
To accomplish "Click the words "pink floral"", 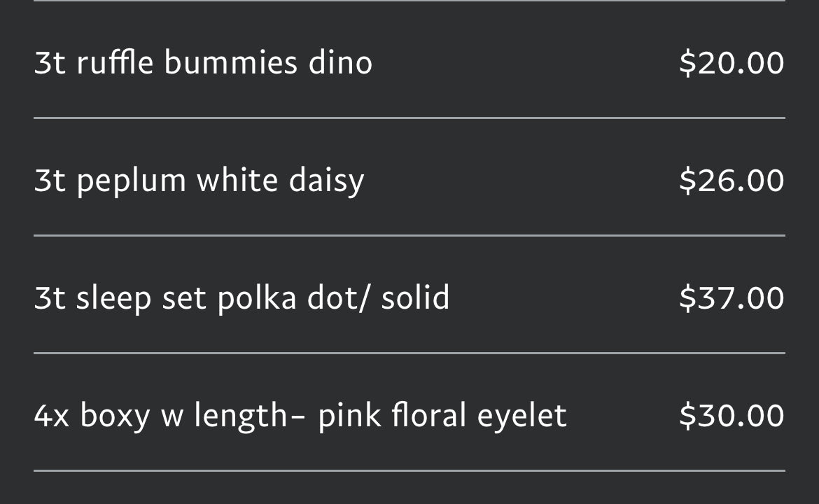I will coord(392,416).
